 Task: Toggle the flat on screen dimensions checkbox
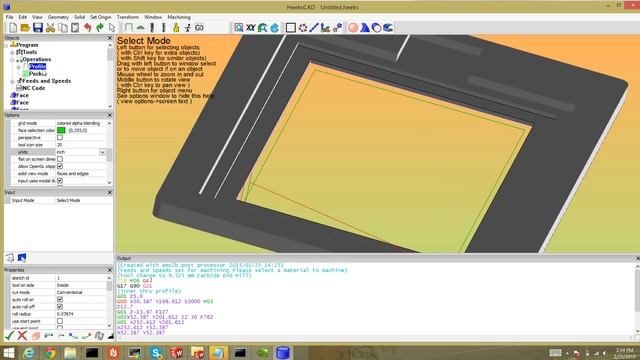tap(60, 159)
